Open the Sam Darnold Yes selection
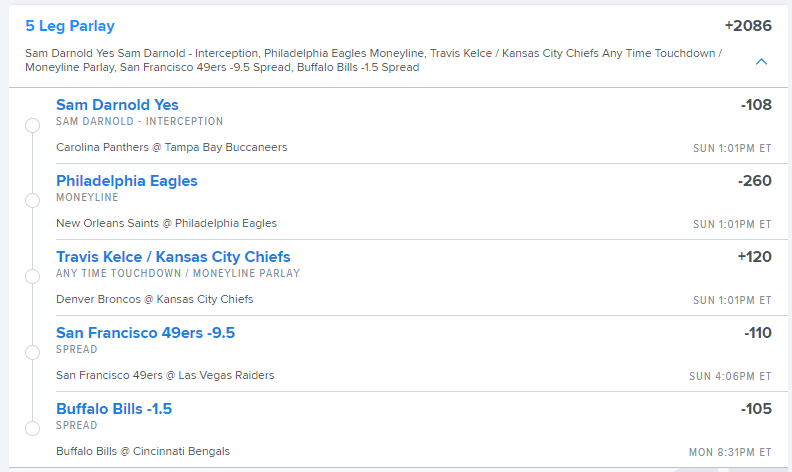 pyautogui.click(x=117, y=105)
